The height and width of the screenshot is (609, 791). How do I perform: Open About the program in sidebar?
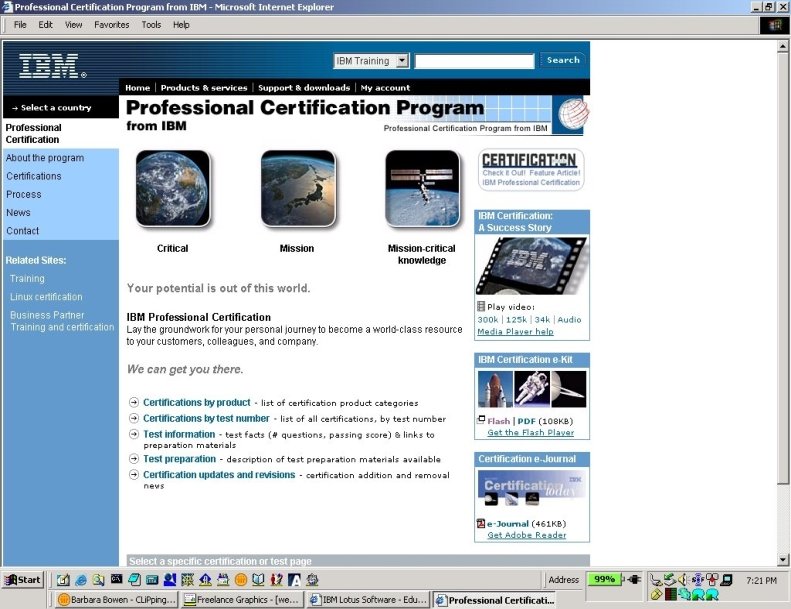(x=45, y=158)
